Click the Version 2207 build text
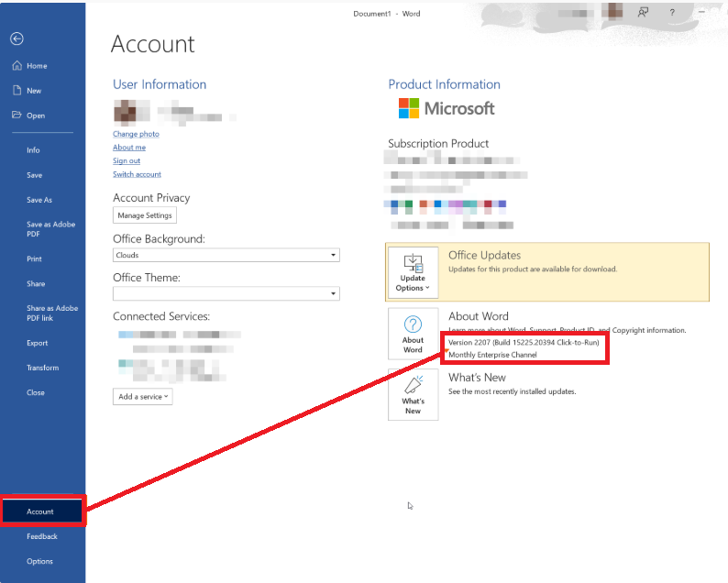The image size is (728, 583). (524, 343)
